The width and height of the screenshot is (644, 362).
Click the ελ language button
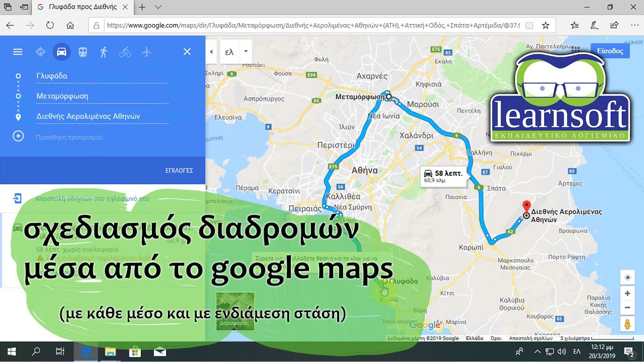pos(230,52)
